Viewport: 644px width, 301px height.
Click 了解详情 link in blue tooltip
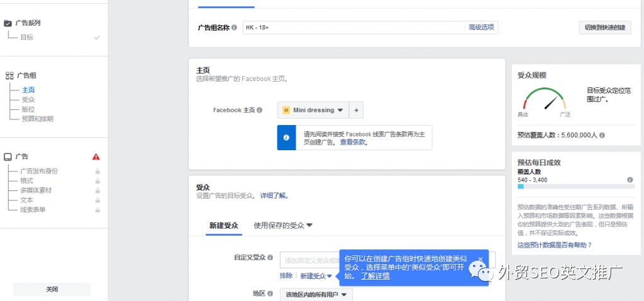pyautogui.click(x=375, y=276)
